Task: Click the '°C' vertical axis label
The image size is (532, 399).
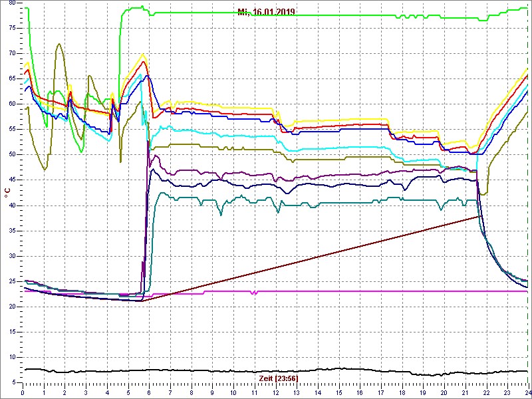Action: (x=7, y=193)
